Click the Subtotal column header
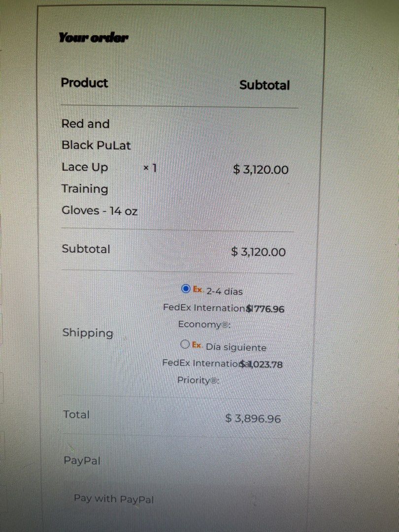This screenshot has width=399, height=532. tap(265, 85)
